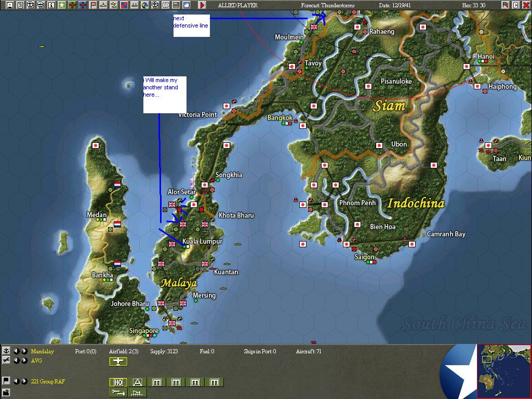Click the Forecast: Thunderstorms text
This screenshot has height=399, width=532.
point(328,5)
